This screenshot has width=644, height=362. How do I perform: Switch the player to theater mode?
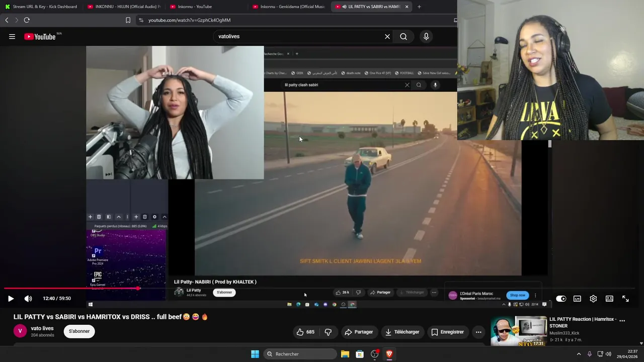(x=609, y=299)
